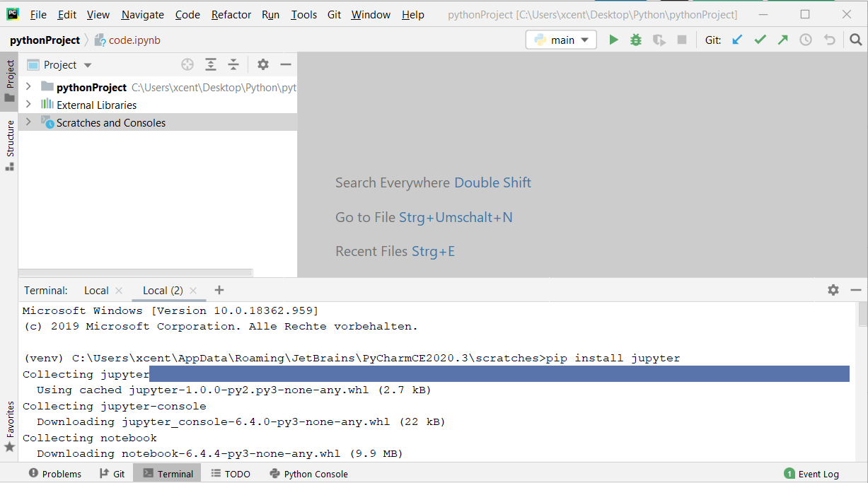Open the TODO tool window

[231, 474]
